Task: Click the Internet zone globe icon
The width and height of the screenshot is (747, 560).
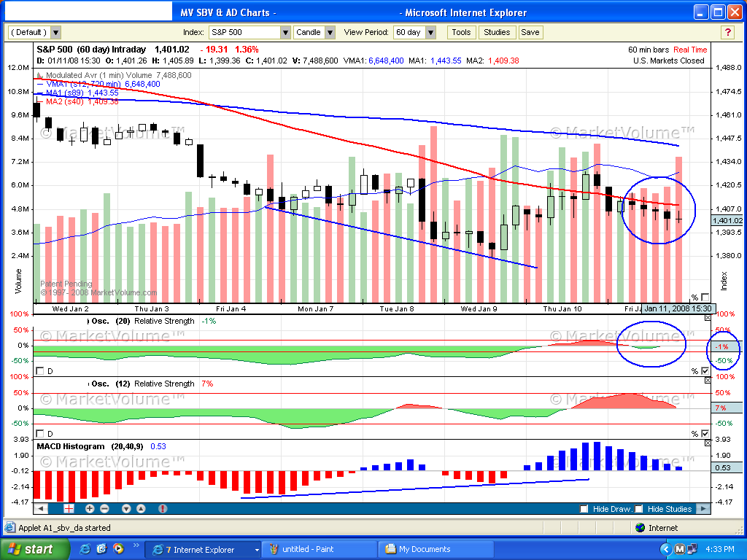Action: coord(640,528)
